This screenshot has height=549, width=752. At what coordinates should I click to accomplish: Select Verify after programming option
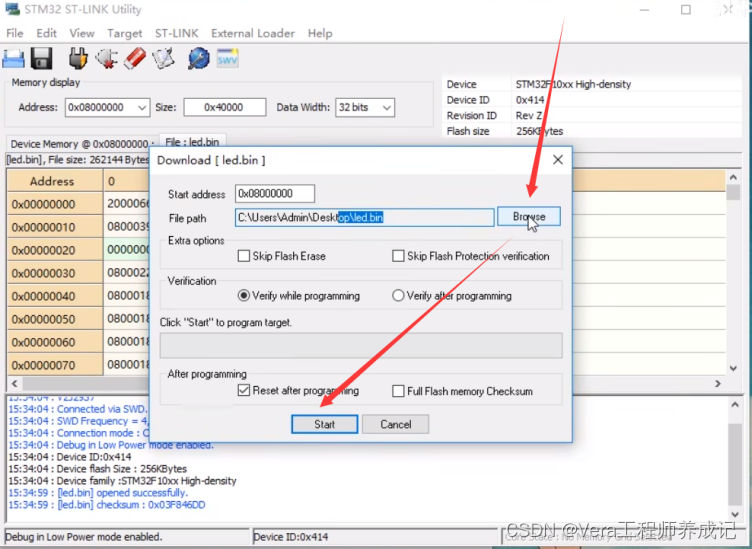click(x=398, y=295)
